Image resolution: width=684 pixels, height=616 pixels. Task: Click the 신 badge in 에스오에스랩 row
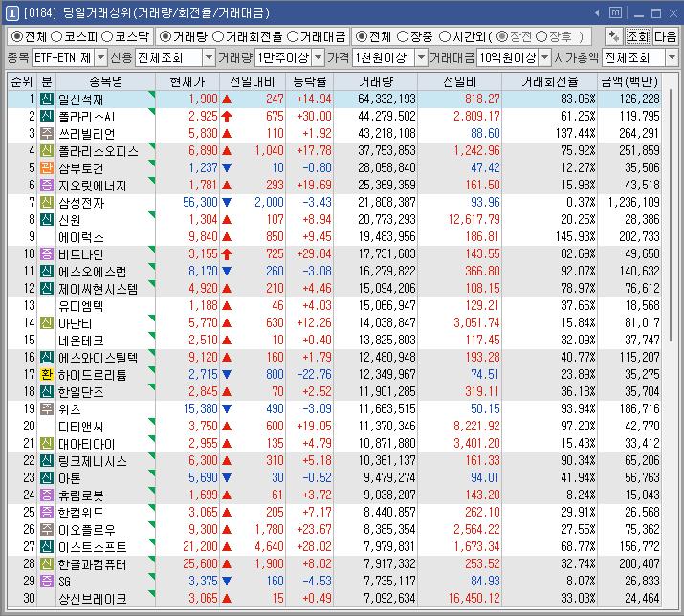47,271
